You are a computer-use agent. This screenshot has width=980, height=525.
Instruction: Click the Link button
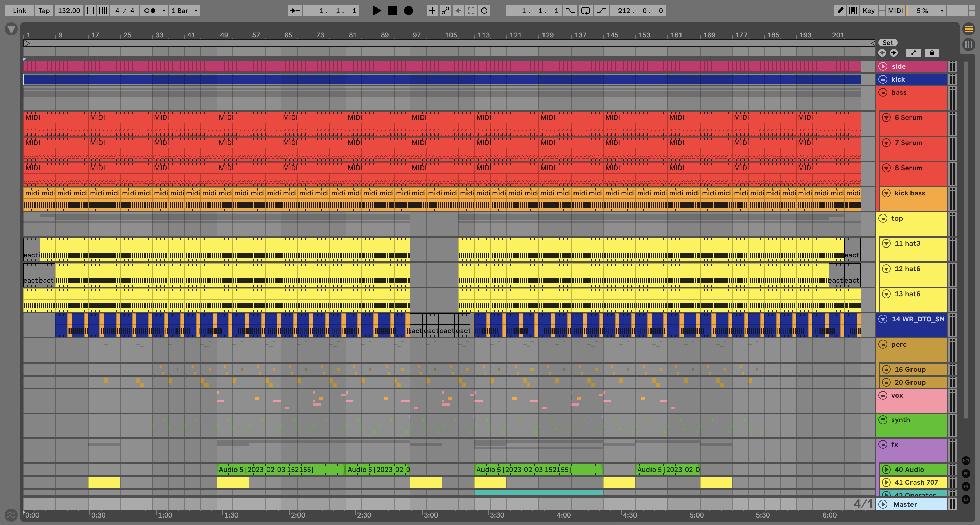point(19,11)
